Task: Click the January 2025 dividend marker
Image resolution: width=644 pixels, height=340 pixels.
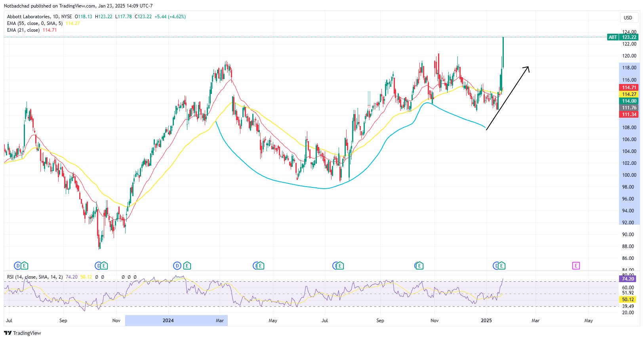Action: (x=496, y=266)
